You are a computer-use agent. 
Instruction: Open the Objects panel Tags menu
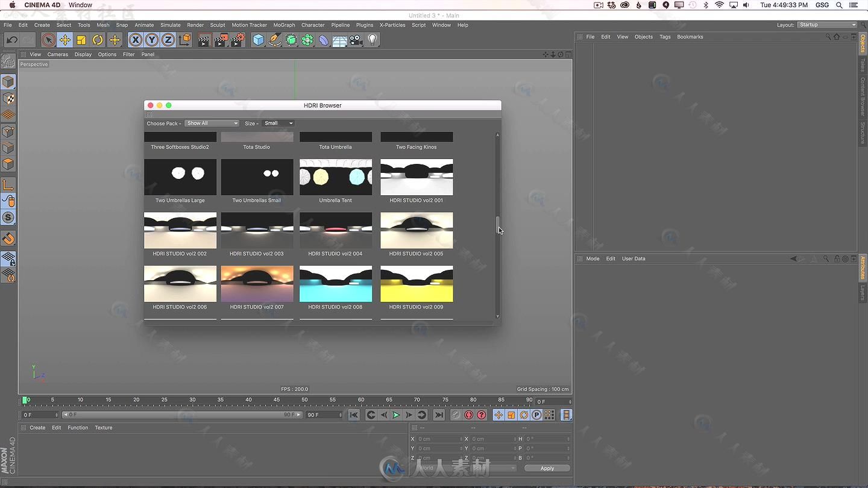[x=665, y=37]
